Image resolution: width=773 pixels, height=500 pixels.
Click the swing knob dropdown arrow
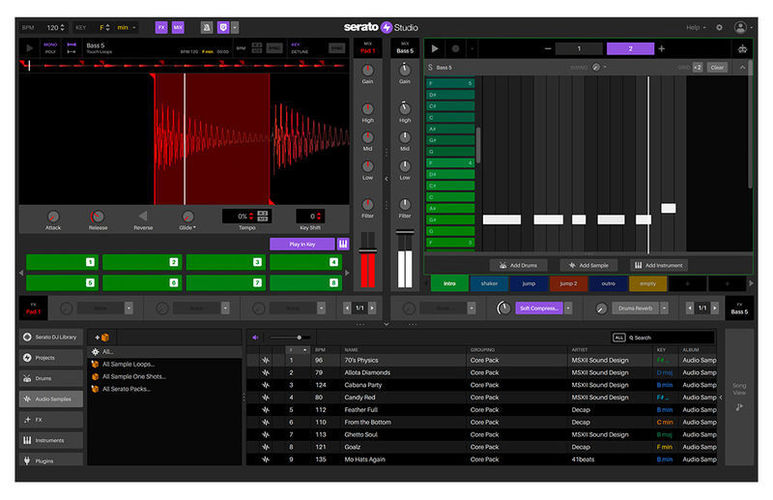[605, 68]
